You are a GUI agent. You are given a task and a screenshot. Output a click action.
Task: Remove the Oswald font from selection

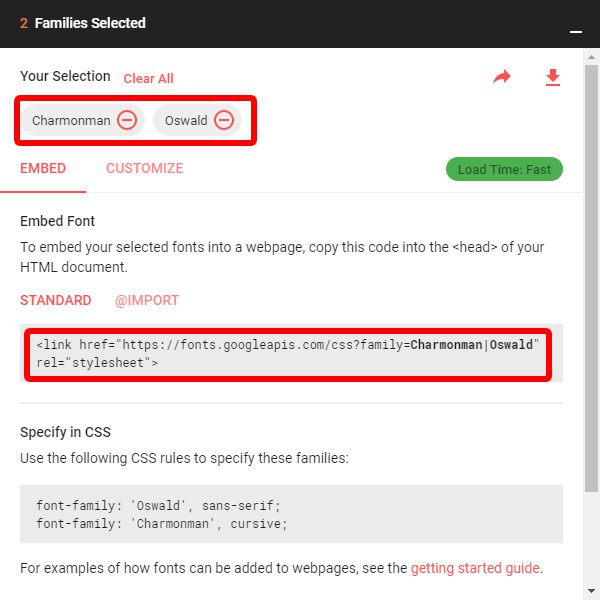224,121
